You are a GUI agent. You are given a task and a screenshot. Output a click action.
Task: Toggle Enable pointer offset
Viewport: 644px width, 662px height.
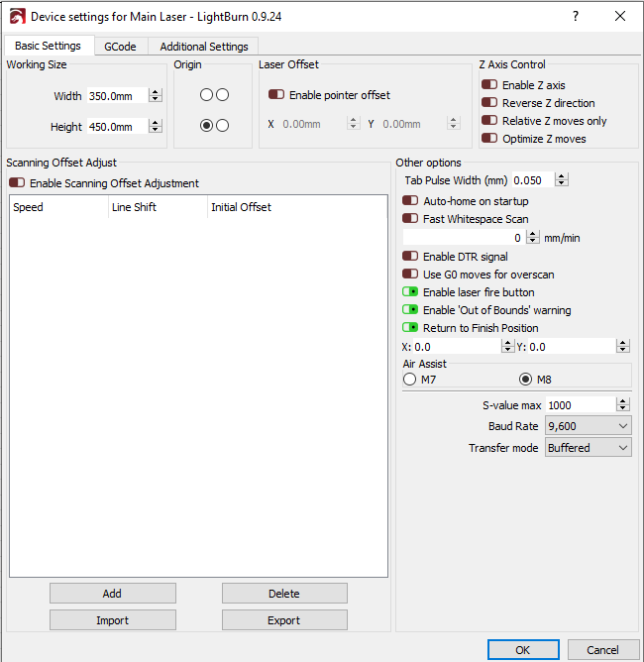[276, 94]
